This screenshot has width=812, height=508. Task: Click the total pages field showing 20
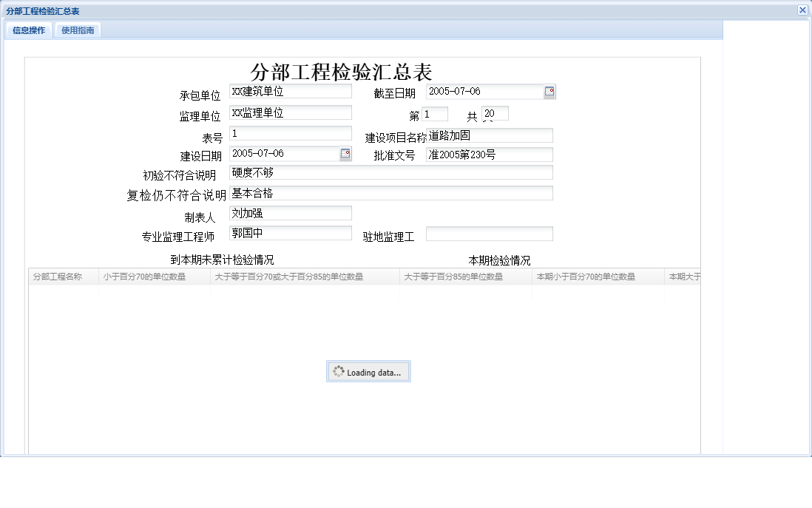495,113
